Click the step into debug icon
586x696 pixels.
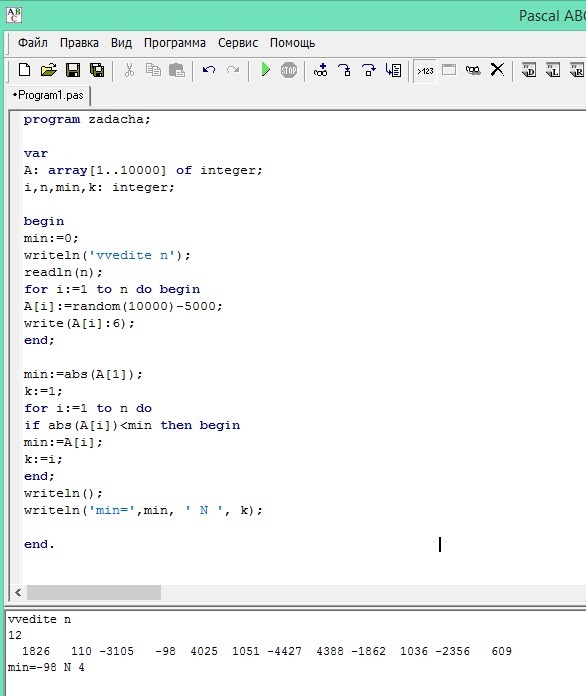(344, 70)
